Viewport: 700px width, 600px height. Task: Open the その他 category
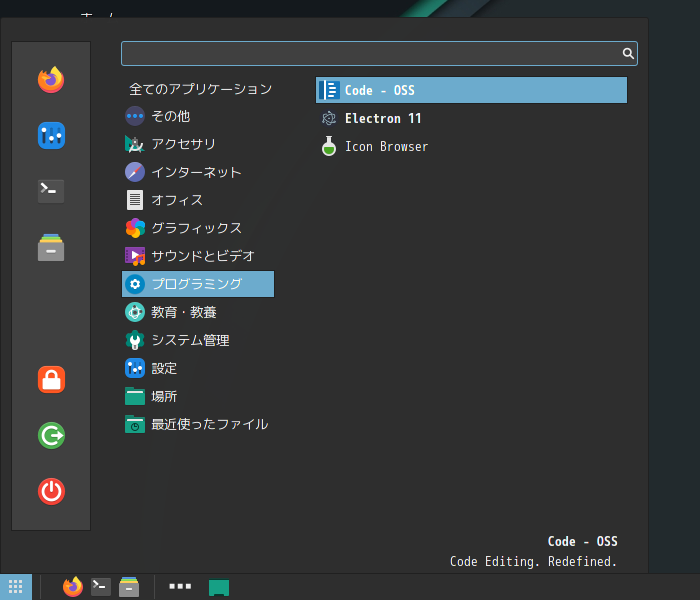[198, 116]
